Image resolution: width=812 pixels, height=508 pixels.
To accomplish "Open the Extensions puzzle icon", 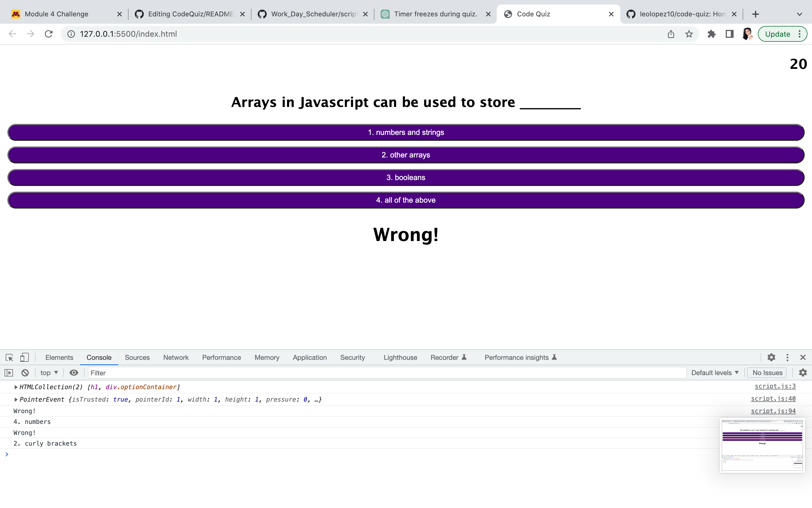I will (711, 34).
